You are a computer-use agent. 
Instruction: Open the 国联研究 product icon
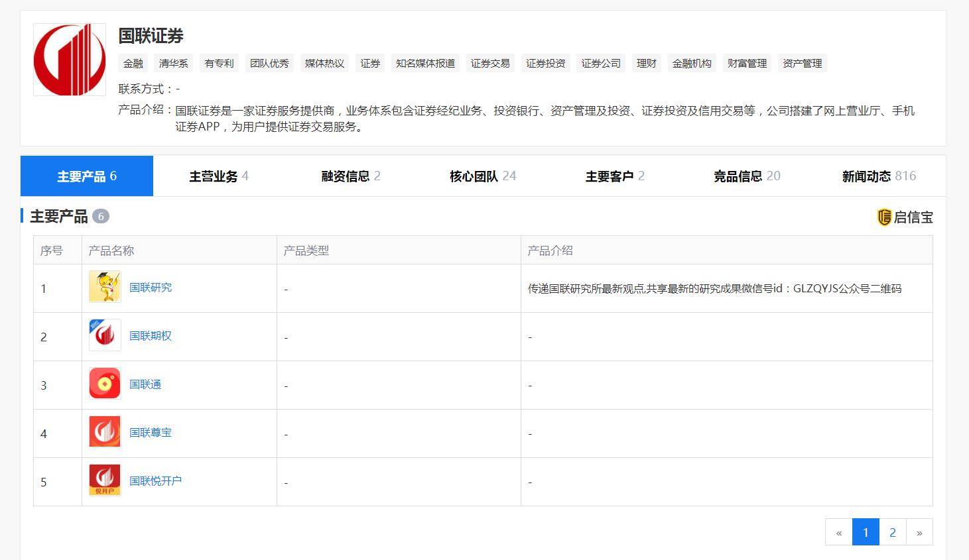click(x=105, y=287)
